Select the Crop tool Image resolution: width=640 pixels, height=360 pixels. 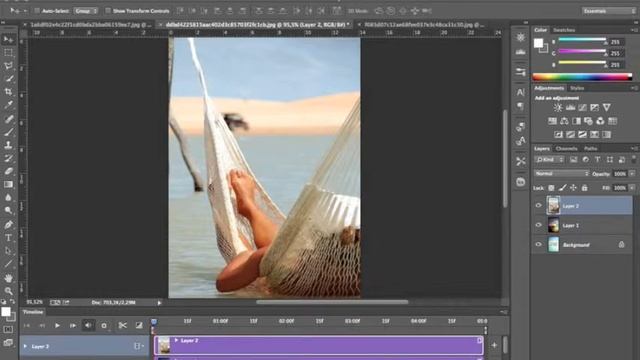point(8,92)
